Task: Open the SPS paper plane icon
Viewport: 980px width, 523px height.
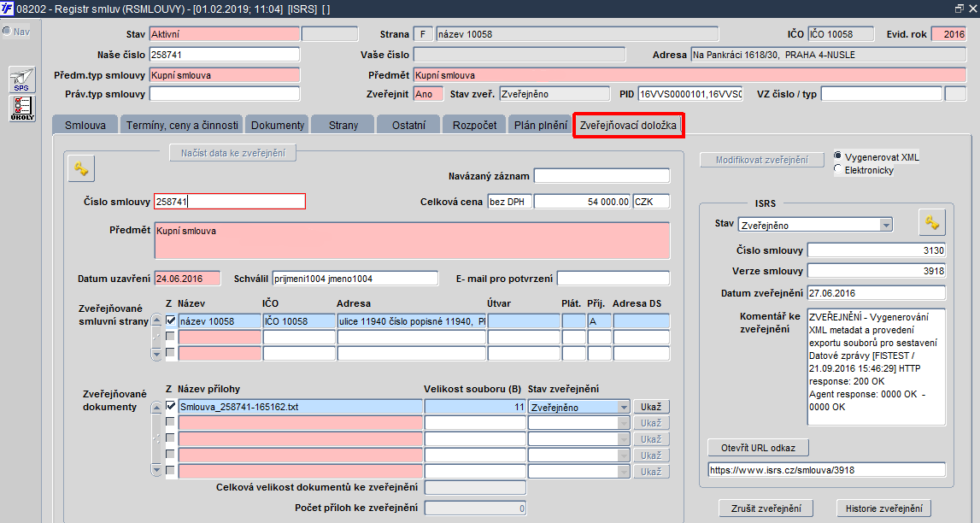Action: pyautogui.click(x=22, y=80)
